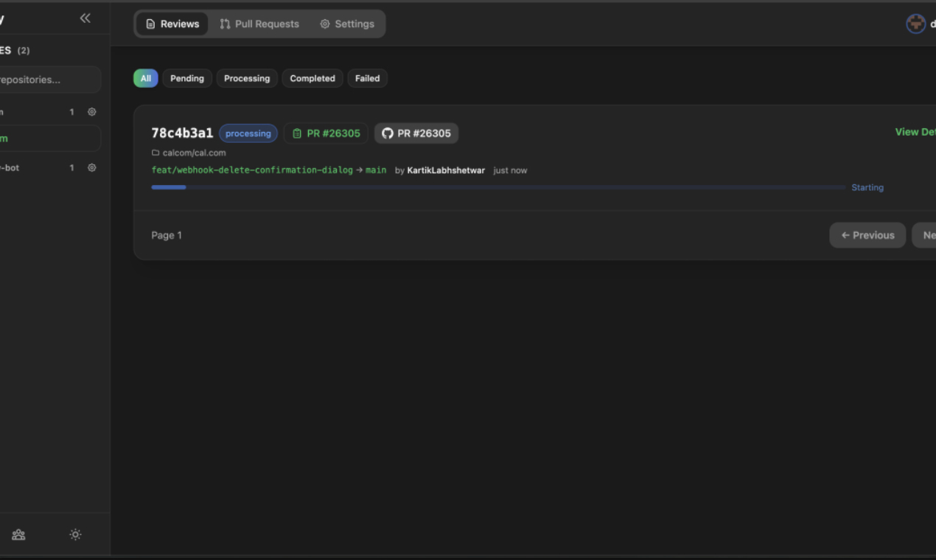Click the gear icon beside the -bot repository
This screenshot has height=560, width=936.
pos(92,168)
